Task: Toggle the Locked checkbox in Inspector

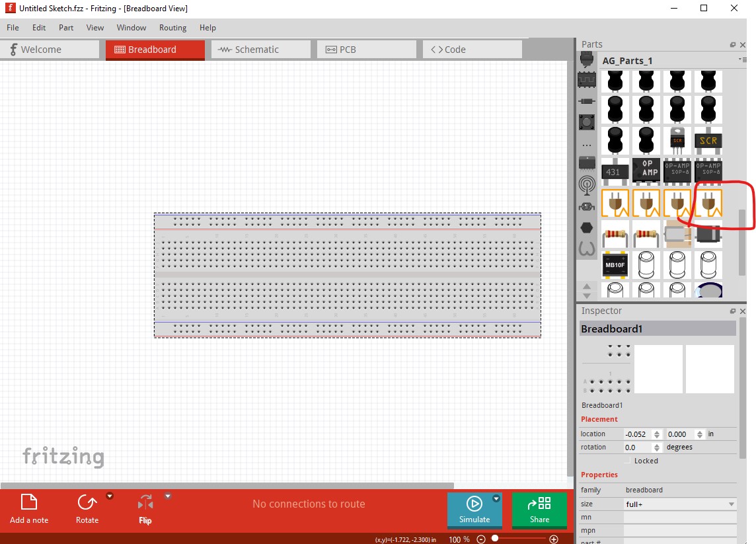Action: point(628,461)
